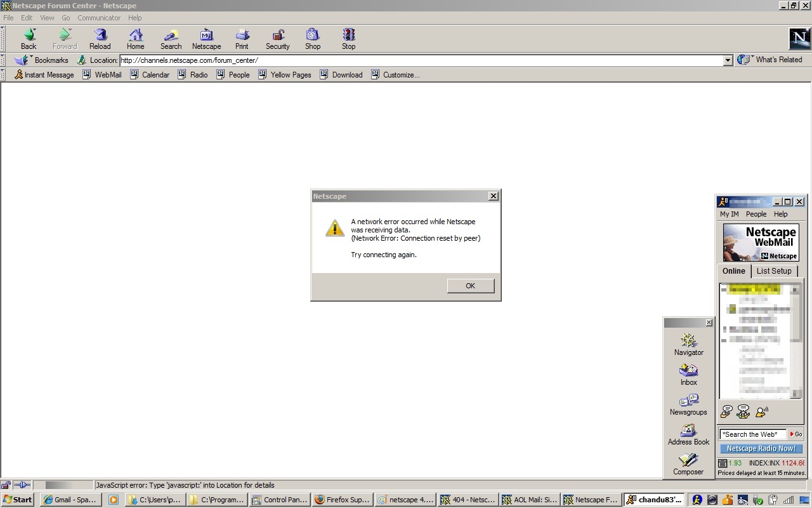The width and height of the screenshot is (812, 508).
Task: Click the stock ticker icon in AIM
Action: pyautogui.click(x=723, y=463)
